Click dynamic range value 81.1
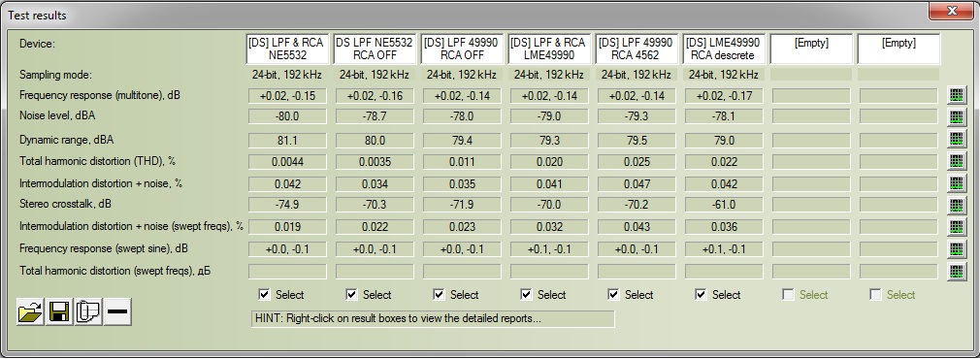This screenshot has width=980, height=359. coord(287,140)
